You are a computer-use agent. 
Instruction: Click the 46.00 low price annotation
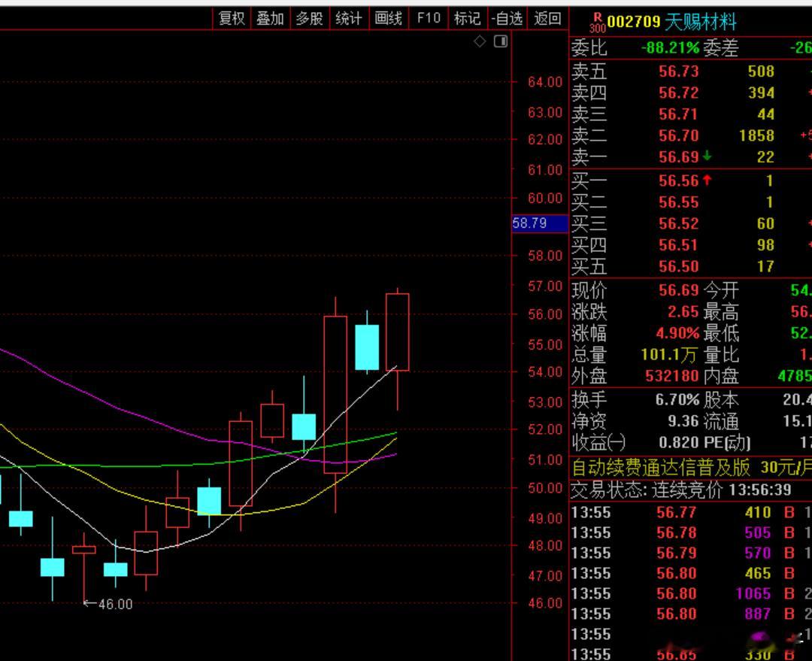(x=108, y=604)
